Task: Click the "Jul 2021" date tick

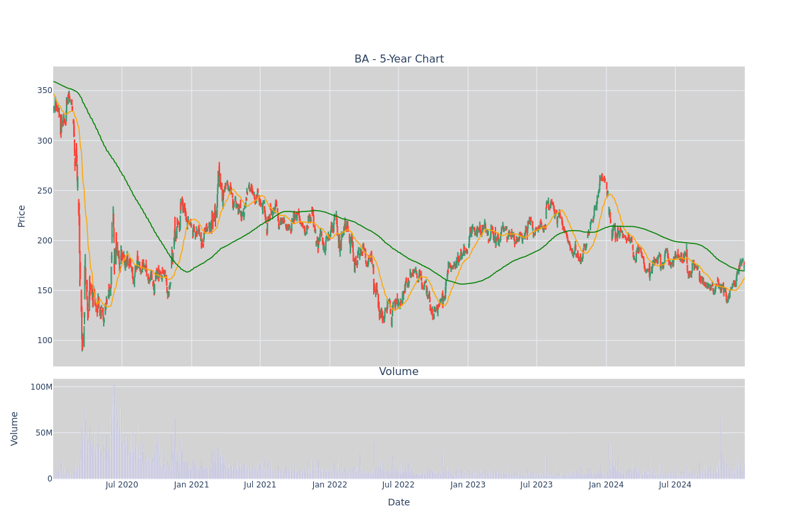Action: coord(260,485)
